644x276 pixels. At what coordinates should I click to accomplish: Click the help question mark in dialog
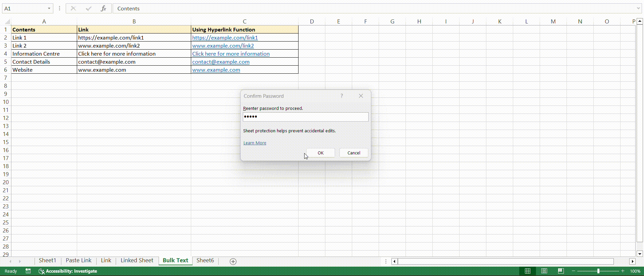coord(342,96)
